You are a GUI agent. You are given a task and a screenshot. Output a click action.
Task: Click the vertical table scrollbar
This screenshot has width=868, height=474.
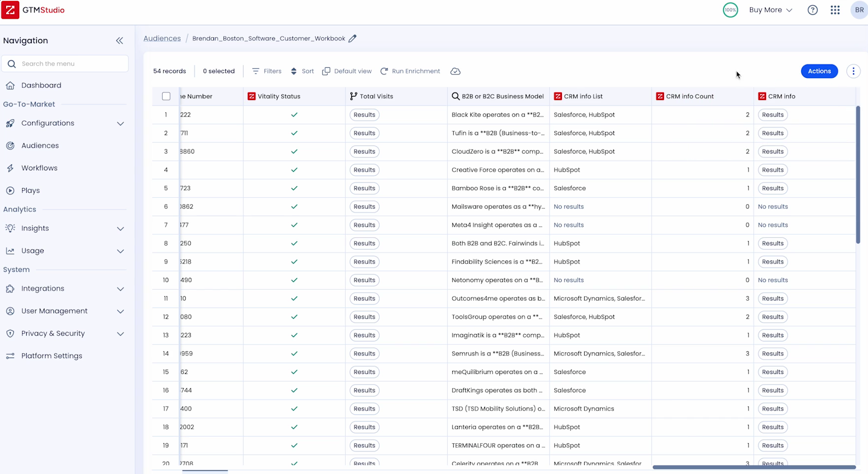pyautogui.click(x=858, y=174)
